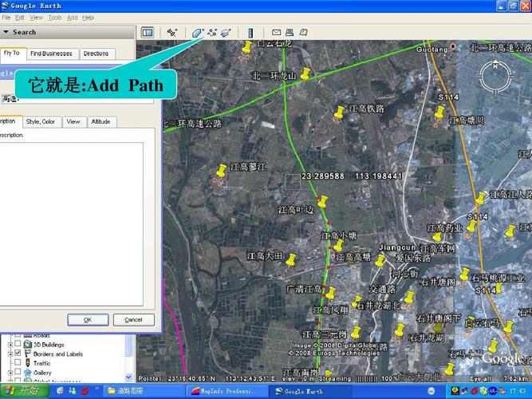Open the Style, Color tab
Image resolution: width=532 pixels, height=399 pixels.
pyautogui.click(x=41, y=121)
